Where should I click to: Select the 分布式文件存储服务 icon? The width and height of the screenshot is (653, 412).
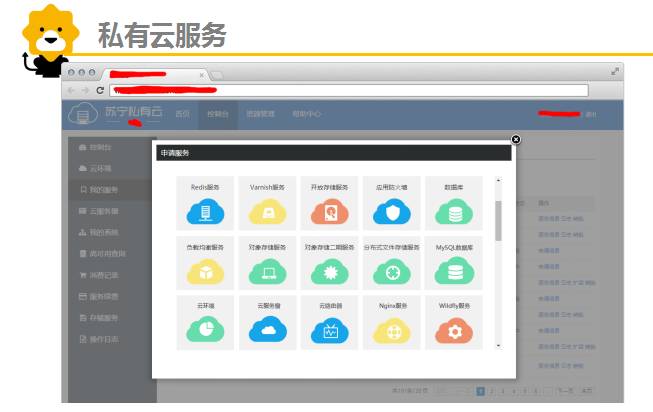pyautogui.click(x=391, y=271)
